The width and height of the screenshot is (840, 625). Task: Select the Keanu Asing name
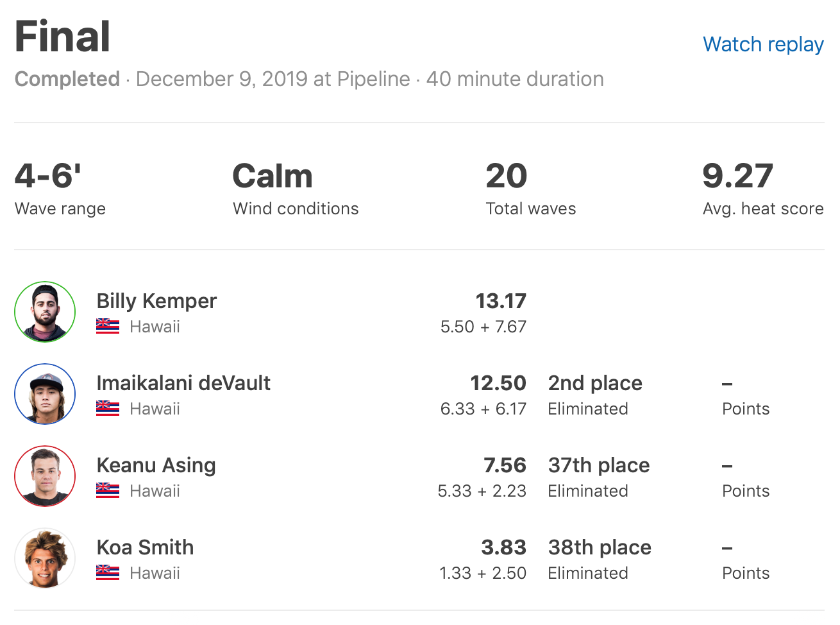[156, 465]
